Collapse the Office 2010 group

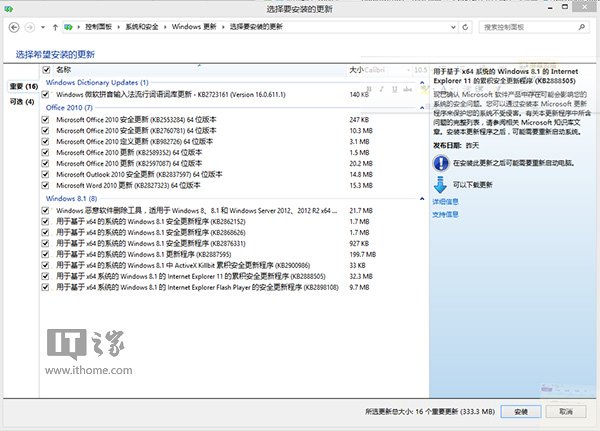422,108
